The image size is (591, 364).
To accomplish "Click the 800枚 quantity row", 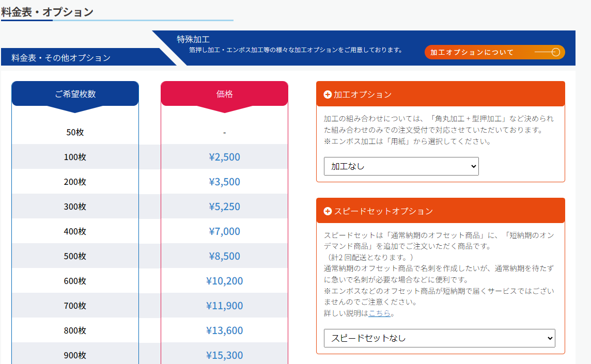I will (75, 330).
